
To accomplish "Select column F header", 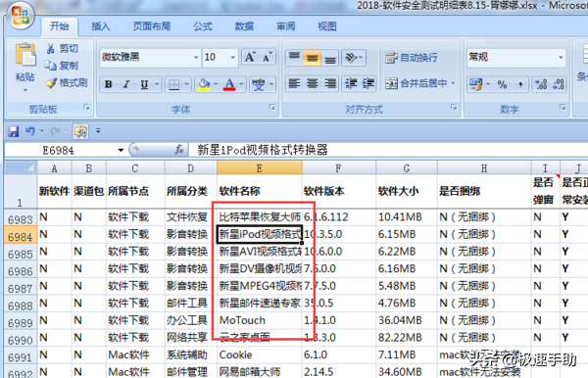I will [x=339, y=168].
